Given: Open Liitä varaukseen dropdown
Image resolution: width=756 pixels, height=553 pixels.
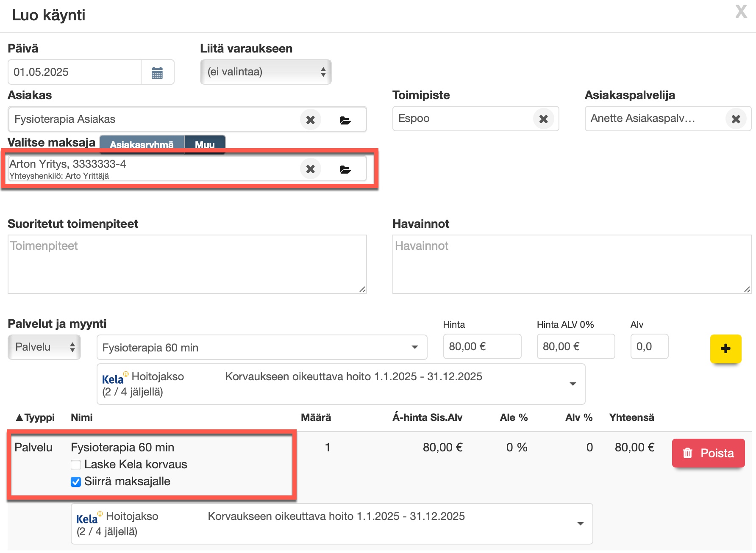Looking at the screenshot, I should (266, 72).
